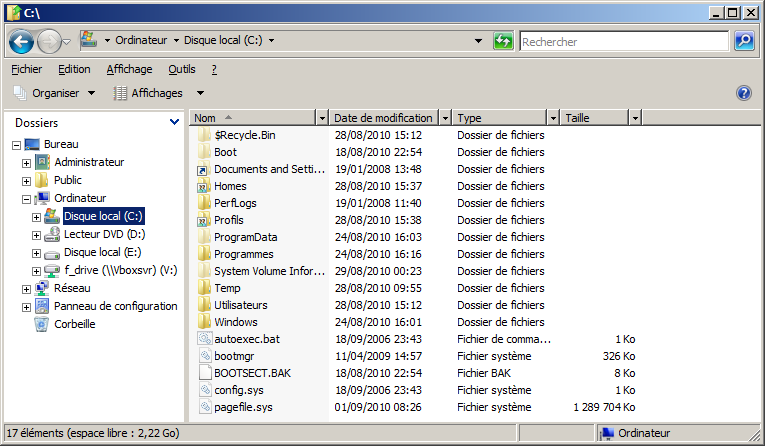Click the search magnifier icon
765x446 pixels.
pyautogui.click(x=744, y=41)
